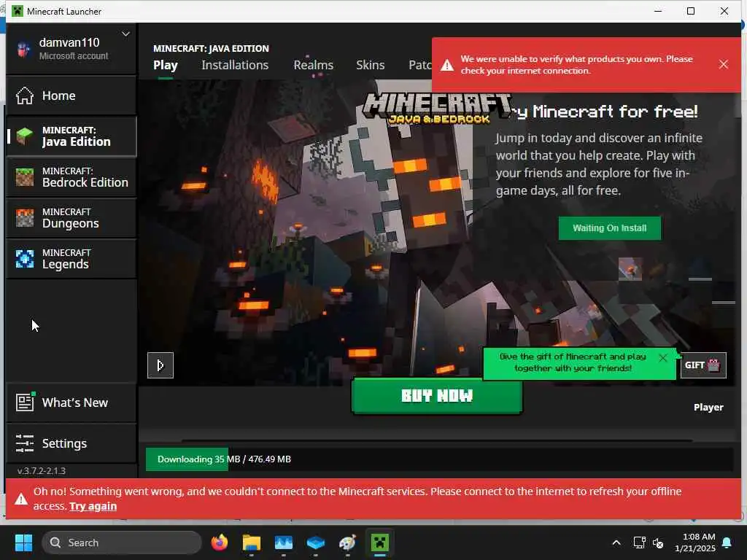The height and width of the screenshot is (560, 747).
Task: Open File Explorer from the taskbar
Action: [x=251, y=542]
